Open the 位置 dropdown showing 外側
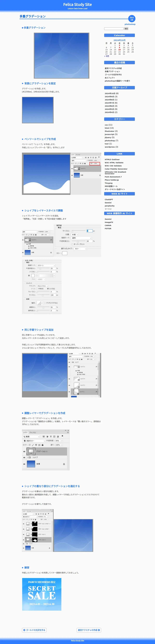 pyautogui.click(x=75, y=235)
